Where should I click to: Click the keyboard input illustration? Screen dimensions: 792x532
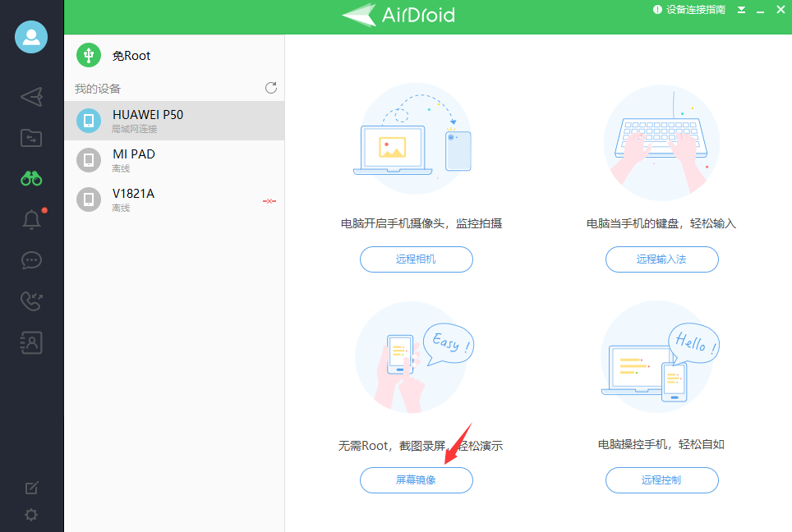point(661,142)
